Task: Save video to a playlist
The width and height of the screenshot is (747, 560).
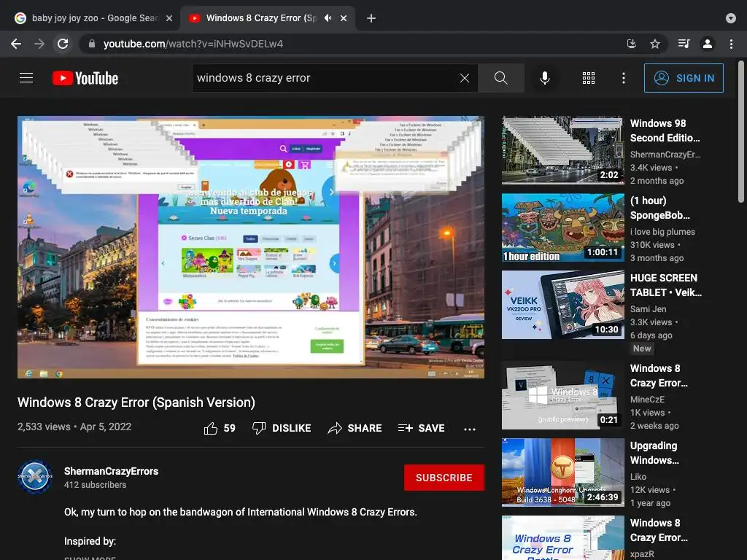Action: click(x=421, y=428)
